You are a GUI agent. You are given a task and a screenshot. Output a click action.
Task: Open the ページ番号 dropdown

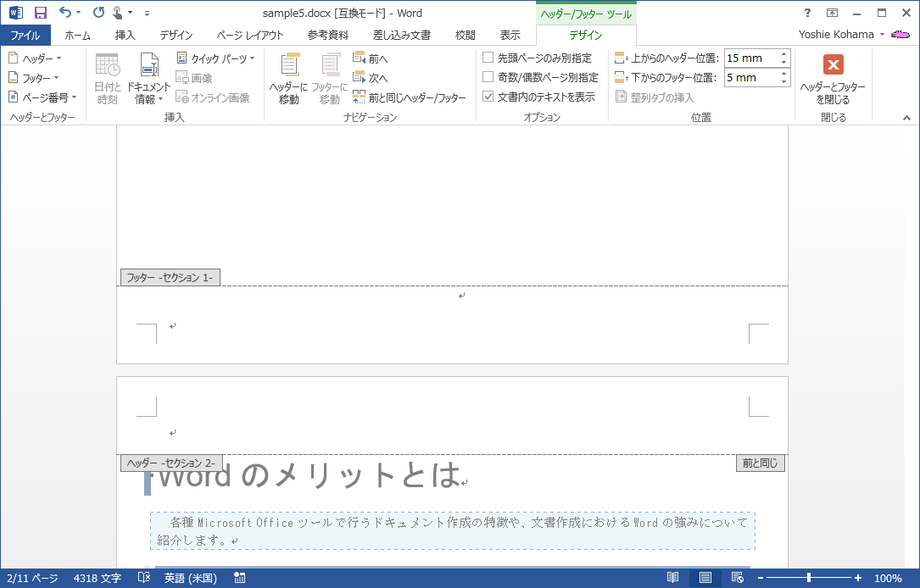coord(43,97)
